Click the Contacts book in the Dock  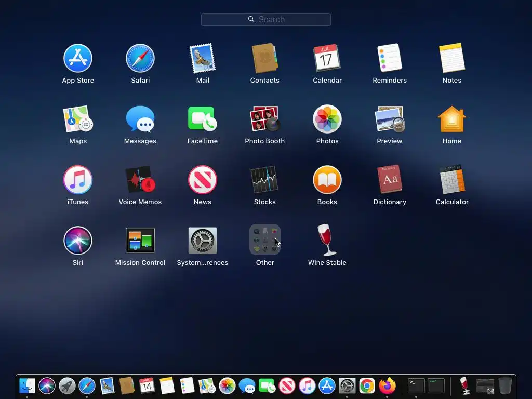pyautogui.click(x=127, y=386)
